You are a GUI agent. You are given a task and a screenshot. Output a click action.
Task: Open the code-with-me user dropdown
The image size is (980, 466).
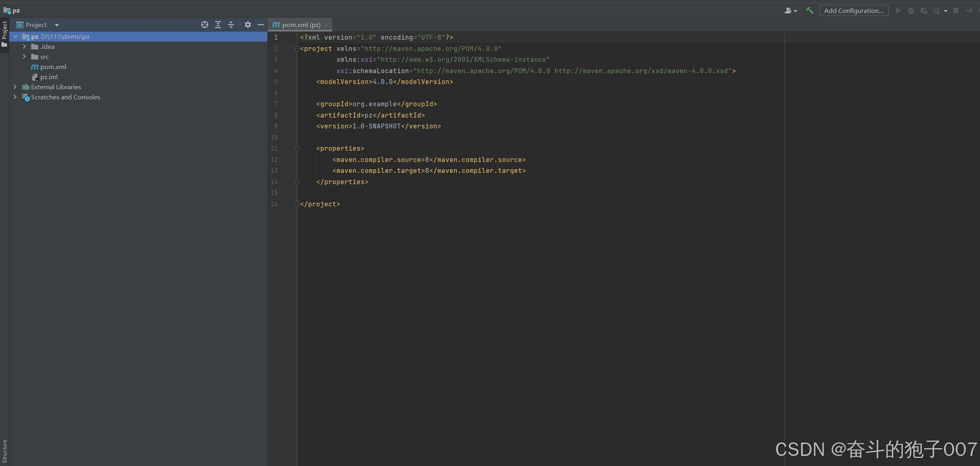(x=791, y=10)
